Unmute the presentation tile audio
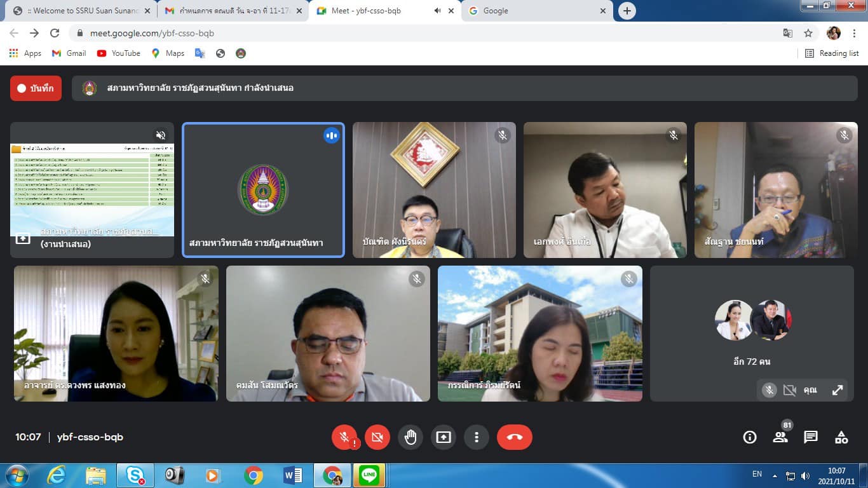Viewport: 868px width, 488px height. tap(161, 135)
